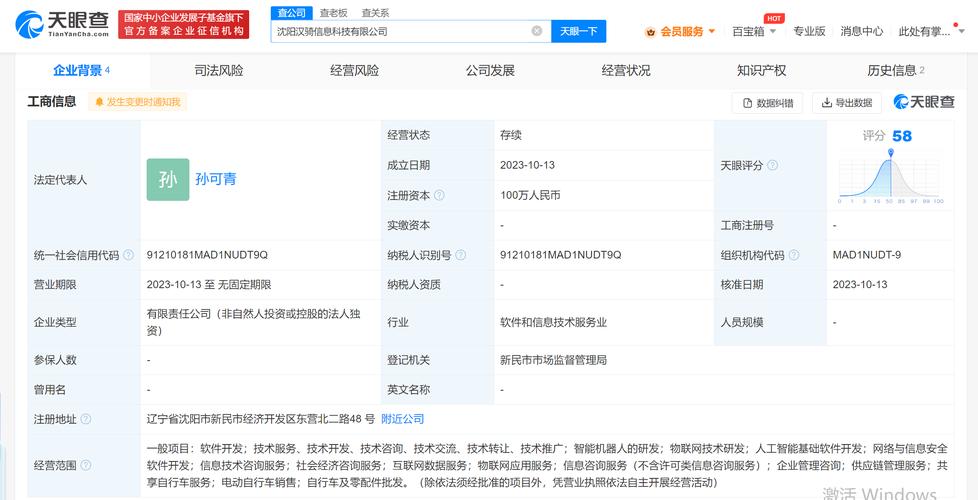Click the 软件和信息技术服务业 industry text
The height and width of the screenshot is (500, 978).
tap(553, 322)
